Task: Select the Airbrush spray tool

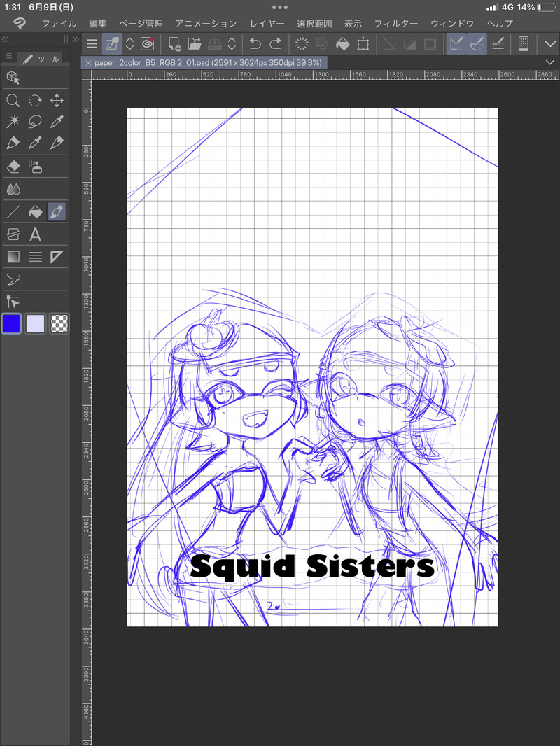Action: click(x=35, y=167)
